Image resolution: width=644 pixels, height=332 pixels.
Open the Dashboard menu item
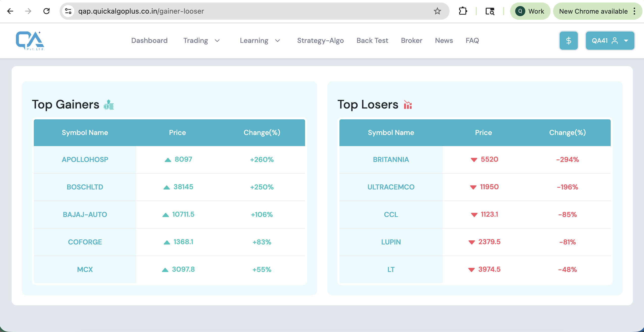[x=149, y=41]
